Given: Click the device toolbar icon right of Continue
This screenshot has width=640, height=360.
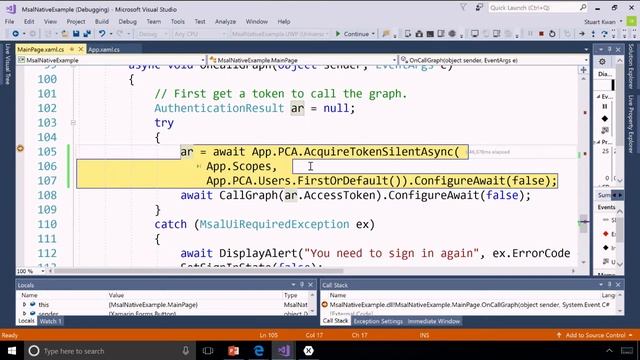Looking at the screenshot, I should (x=407, y=34).
